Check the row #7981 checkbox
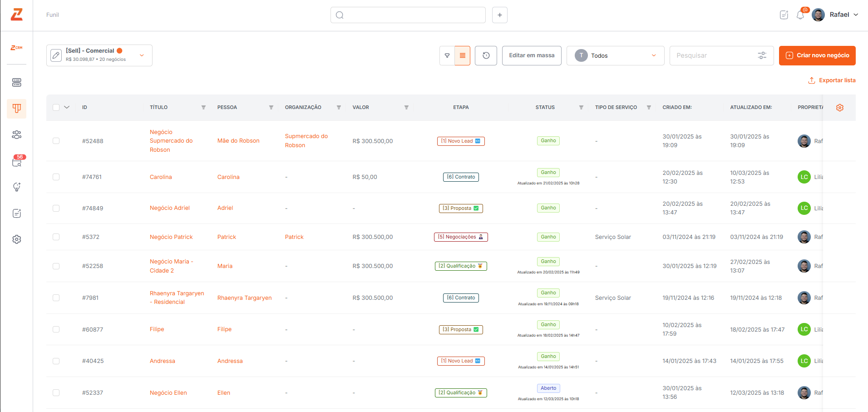Image resolution: width=868 pixels, height=412 pixels. coord(56,298)
